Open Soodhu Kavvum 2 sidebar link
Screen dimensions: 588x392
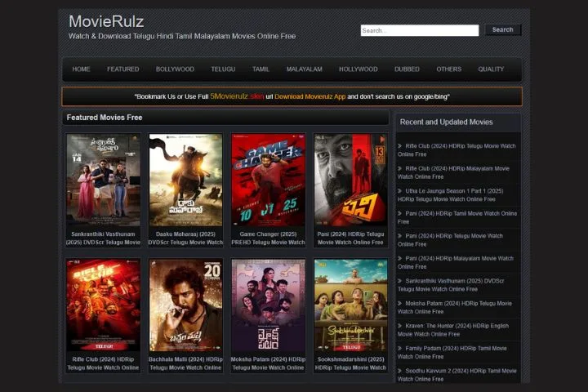(457, 375)
